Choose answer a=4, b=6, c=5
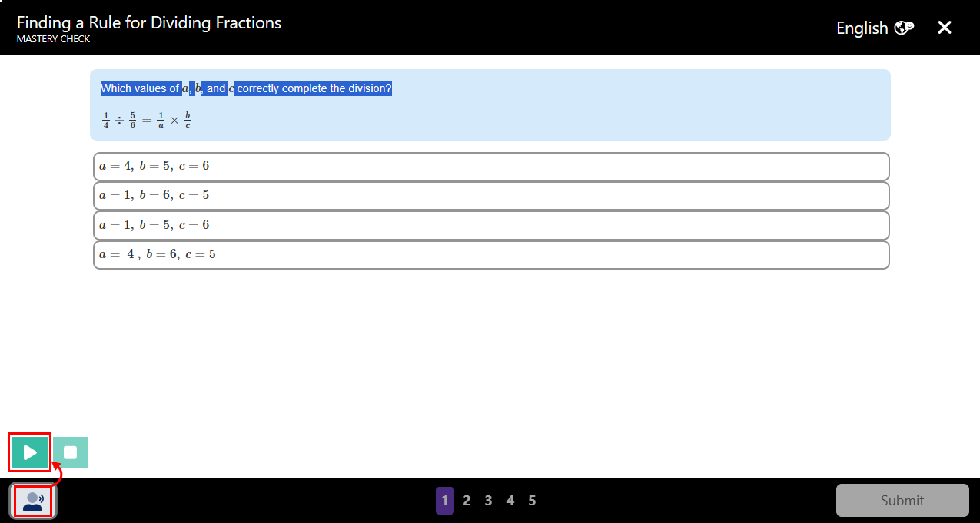The height and width of the screenshot is (523, 980). click(x=490, y=253)
